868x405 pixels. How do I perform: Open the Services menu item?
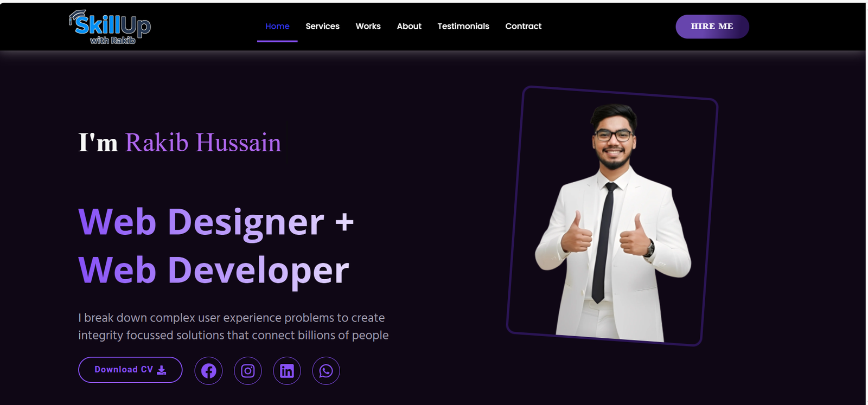coord(322,26)
